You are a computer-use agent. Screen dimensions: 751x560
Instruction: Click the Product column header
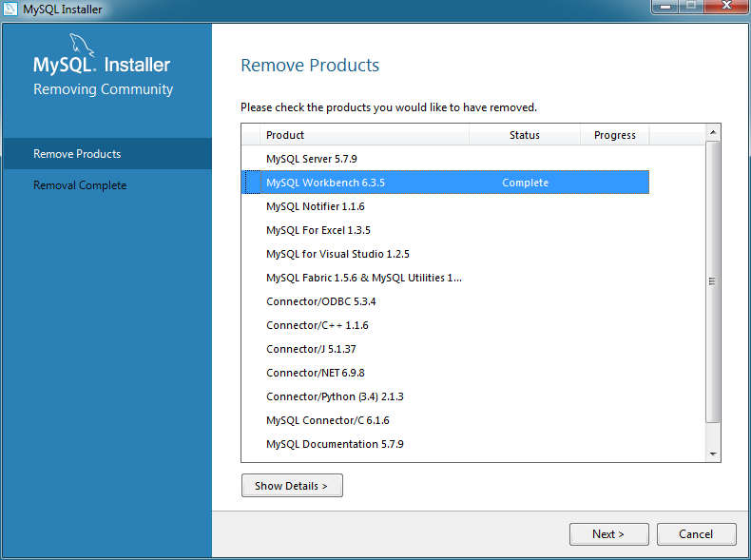tap(364, 135)
